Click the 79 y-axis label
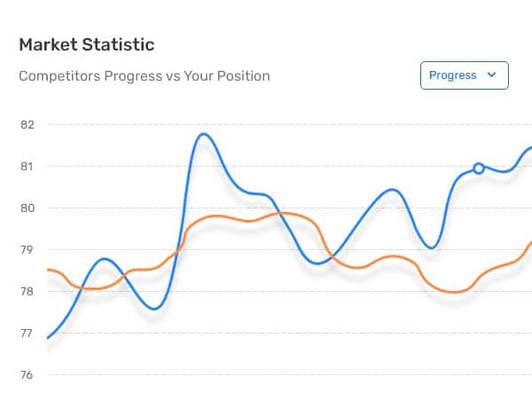Viewport: 532px width, 408px height. [27, 250]
